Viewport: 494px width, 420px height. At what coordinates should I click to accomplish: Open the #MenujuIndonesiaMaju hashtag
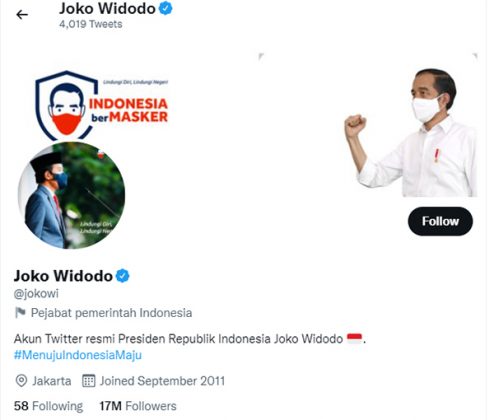coord(78,355)
